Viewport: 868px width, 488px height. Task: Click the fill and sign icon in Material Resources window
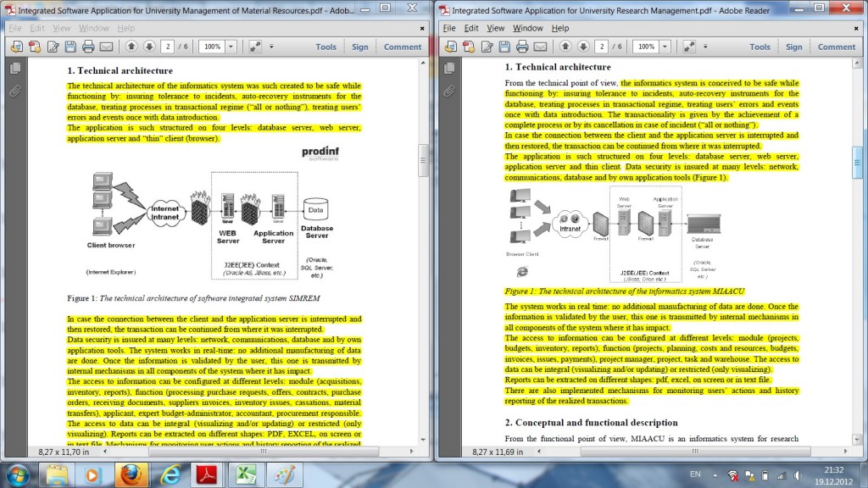point(53,47)
